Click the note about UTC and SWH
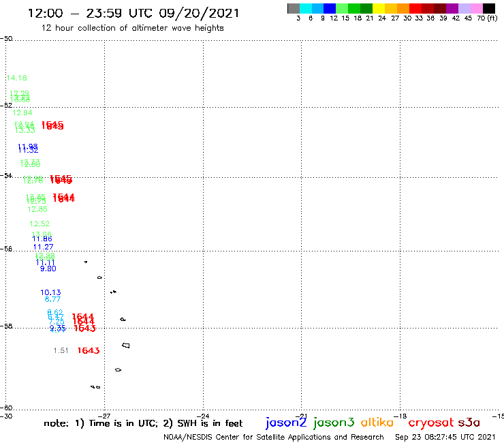Image resolution: width=504 pixels, height=443 pixels. (143, 423)
